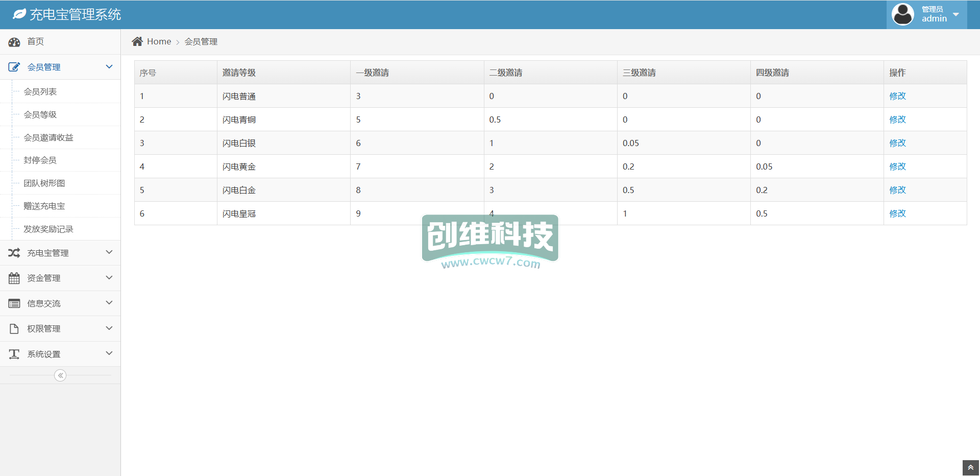
Task: Open the admin account dropdown arrow
Action: coord(956,14)
